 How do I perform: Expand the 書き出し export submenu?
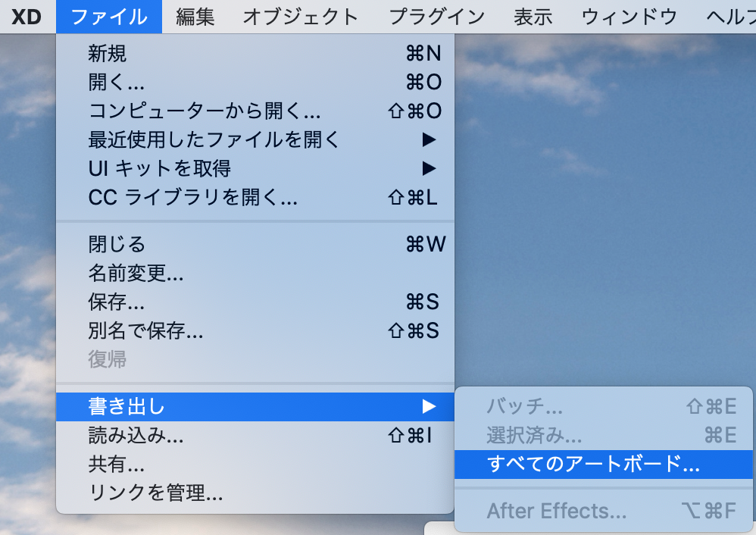(x=255, y=407)
